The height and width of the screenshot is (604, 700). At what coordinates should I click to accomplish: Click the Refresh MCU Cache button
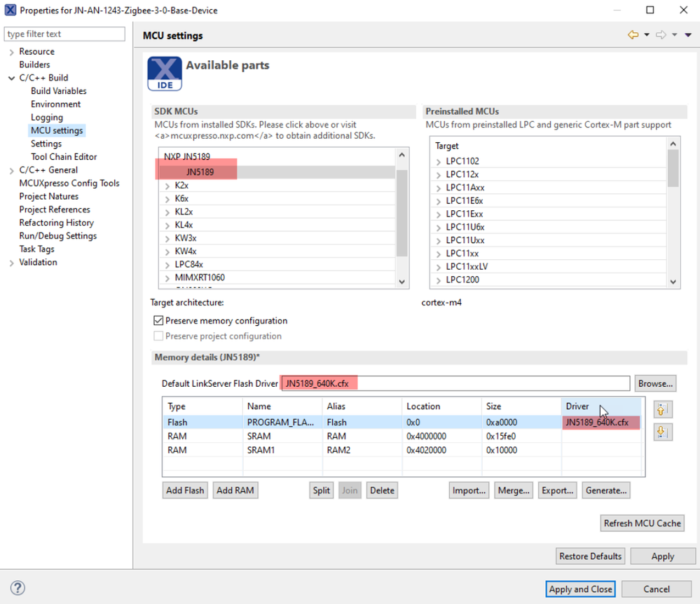pyautogui.click(x=642, y=523)
